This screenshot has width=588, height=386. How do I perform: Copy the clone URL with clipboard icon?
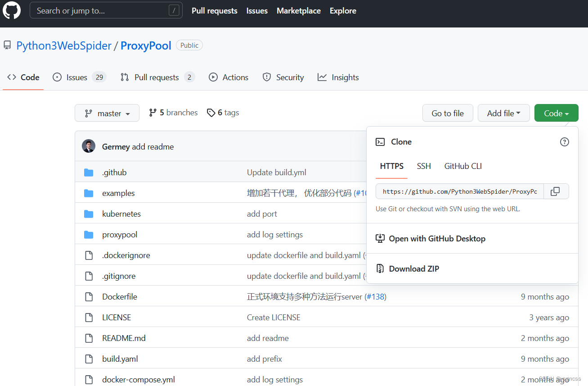point(556,191)
